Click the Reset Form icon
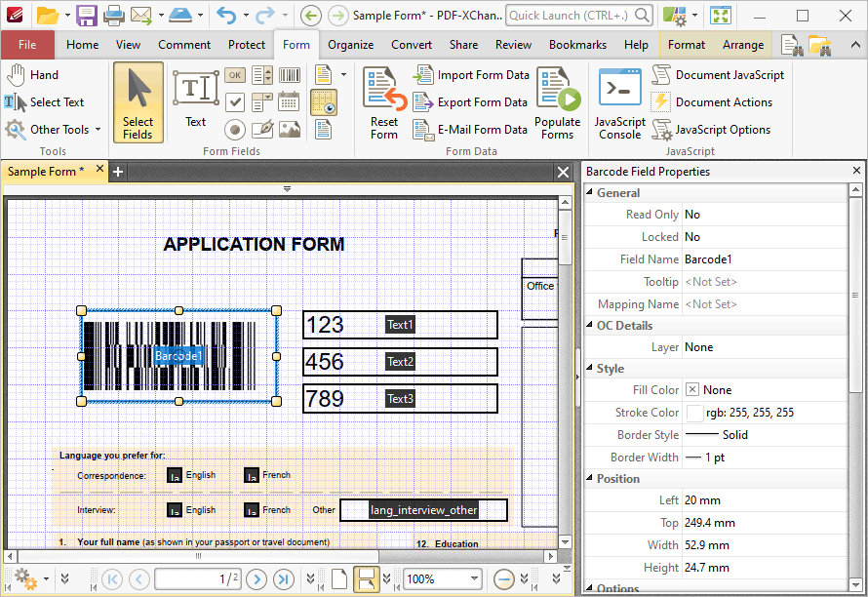 pyautogui.click(x=384, y=103)
